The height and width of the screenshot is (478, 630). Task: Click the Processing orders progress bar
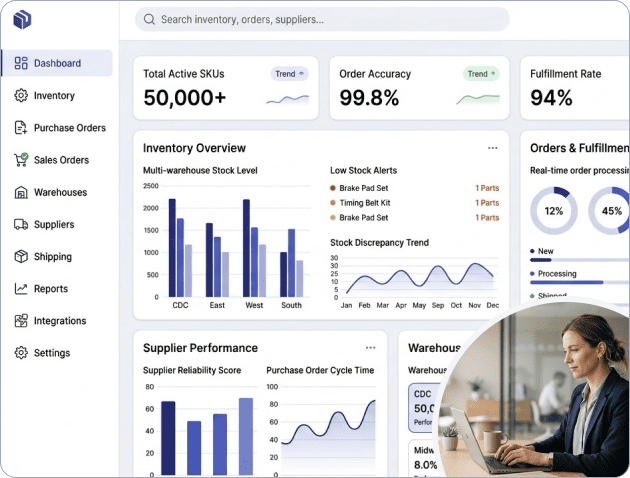(580, 282)
